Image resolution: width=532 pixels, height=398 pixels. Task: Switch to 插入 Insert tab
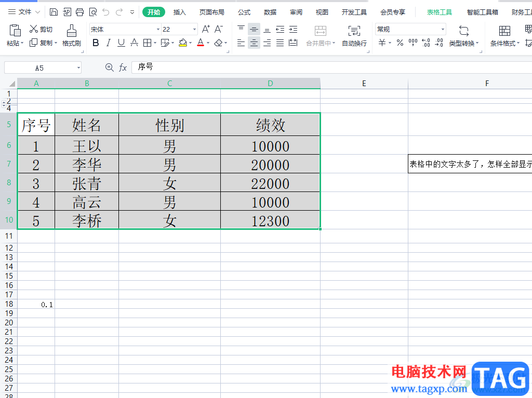tap(179, 12)
